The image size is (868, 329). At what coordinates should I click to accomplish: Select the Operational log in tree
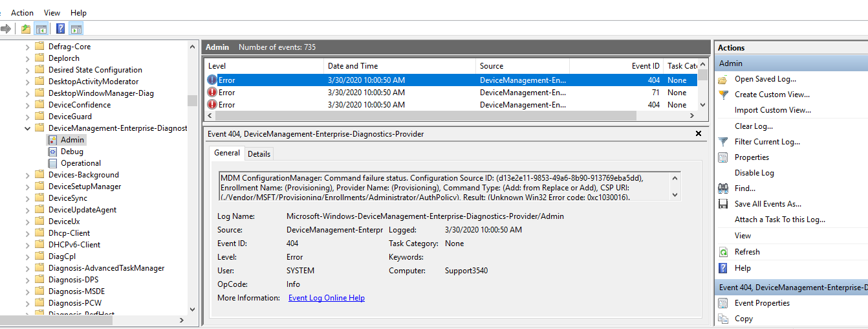(80, 163)
